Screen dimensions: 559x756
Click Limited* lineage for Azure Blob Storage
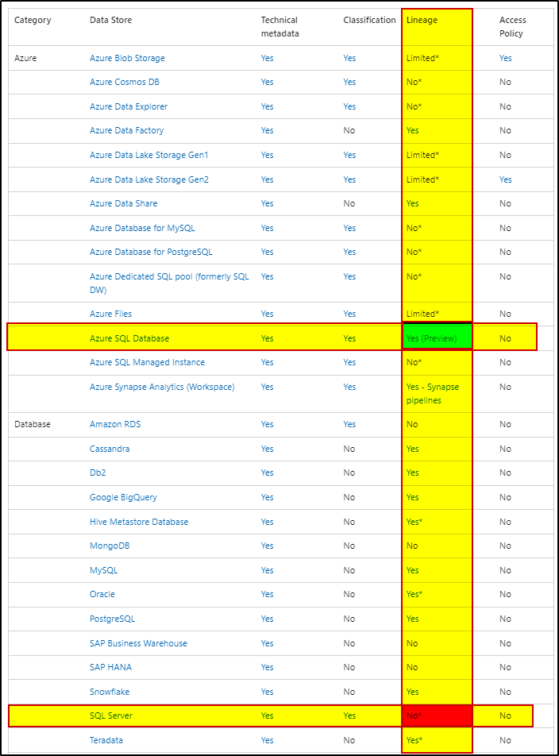[x=422, y=58]
